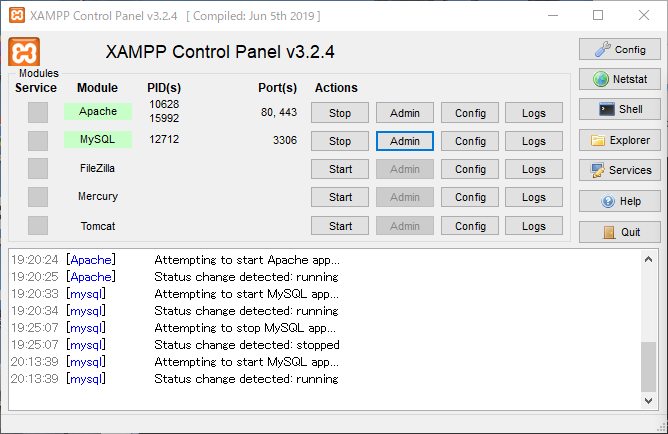Start the Tomcat module
The image size is (668, 434).
340,226
